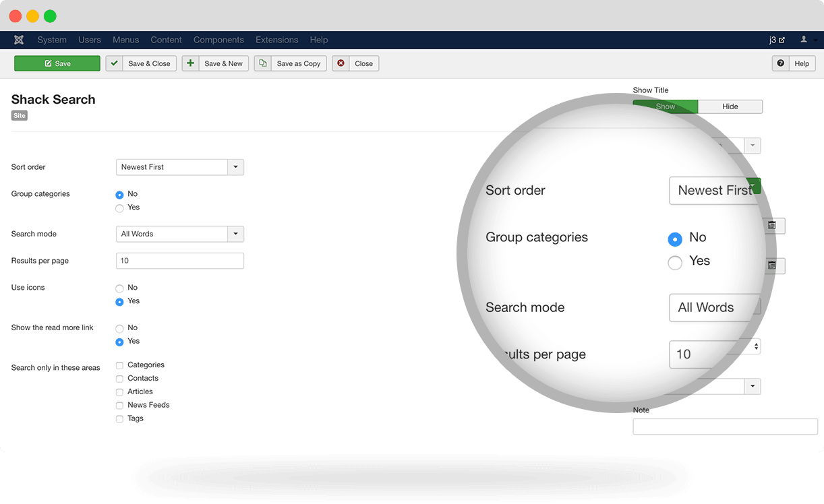Select Yes for Use icons
This screenshot has width=824, height=504.
click(119, 302)
